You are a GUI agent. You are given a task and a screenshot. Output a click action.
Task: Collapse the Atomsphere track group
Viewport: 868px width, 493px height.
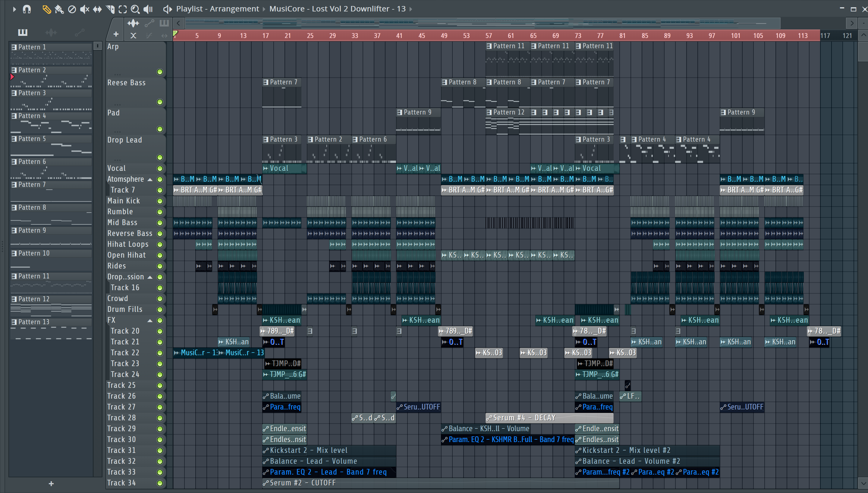[149, 180]
